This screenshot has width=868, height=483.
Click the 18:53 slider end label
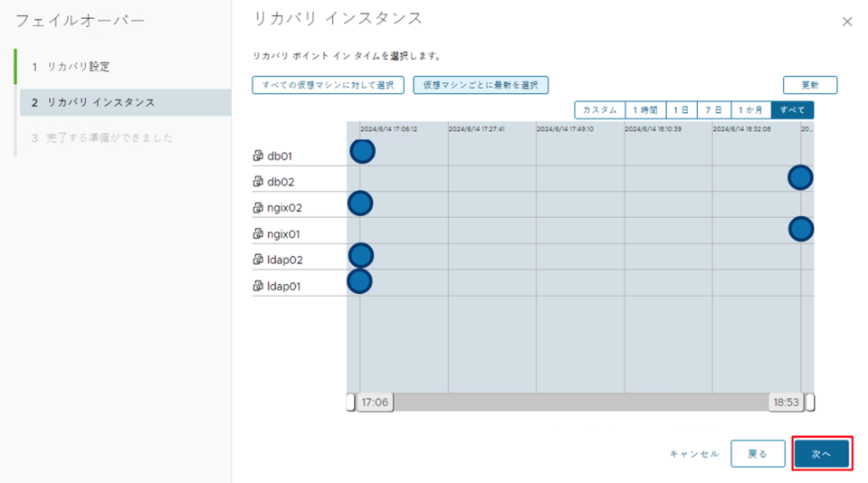click(x=786, y=402)
